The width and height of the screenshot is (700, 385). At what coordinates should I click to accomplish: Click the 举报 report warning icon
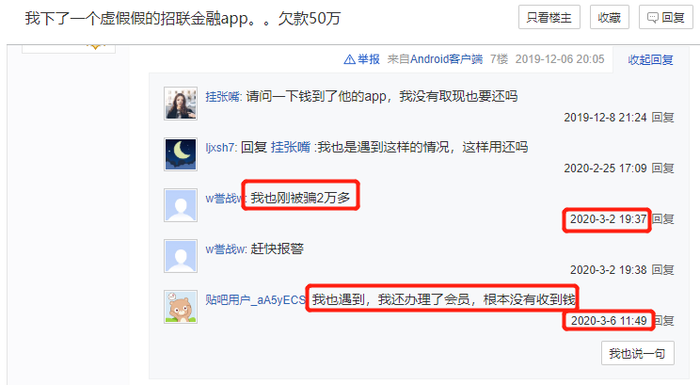(x=350, y=59)
